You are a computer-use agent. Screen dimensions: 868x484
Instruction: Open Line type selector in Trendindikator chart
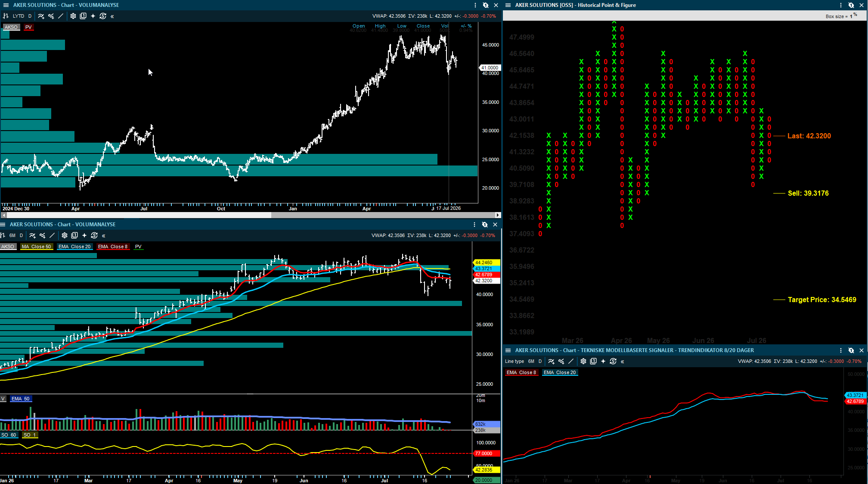(515, 361)
